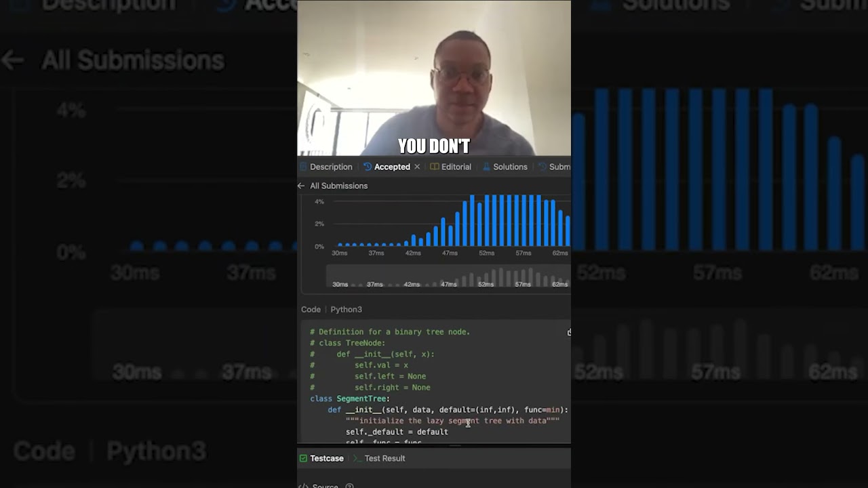
Task: Click the "4%" label on the chart's vertical axis
Action: (319, 202)
